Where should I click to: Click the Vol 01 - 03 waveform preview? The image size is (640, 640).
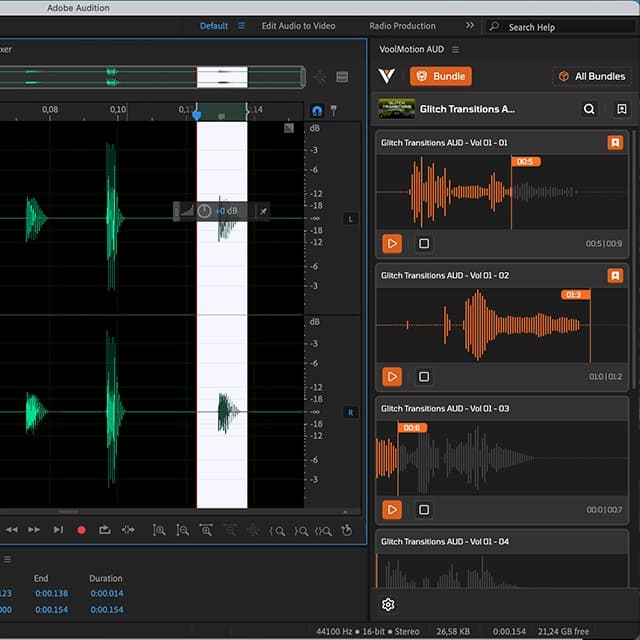click(x=501, y=458)
